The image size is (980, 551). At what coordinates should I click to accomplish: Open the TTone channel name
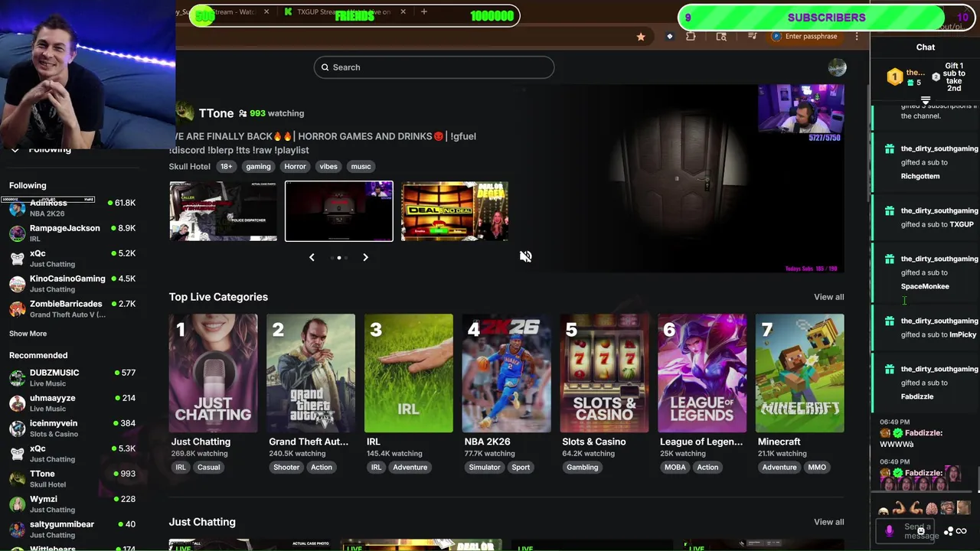[x=216, y=113]
